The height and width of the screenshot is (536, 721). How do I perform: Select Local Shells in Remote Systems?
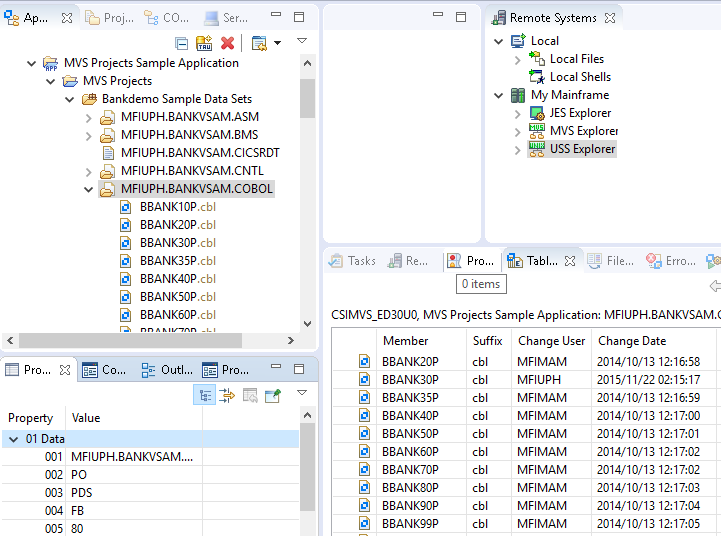tap(580, 77)
